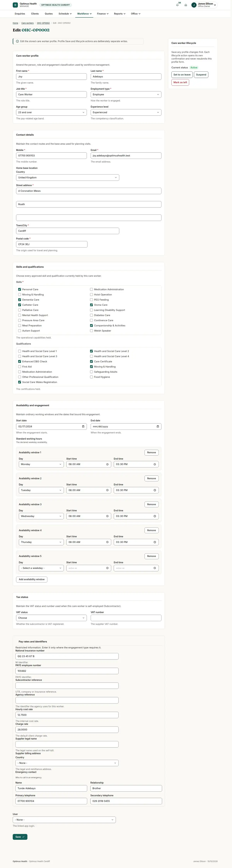This screenshot has width=232, height=868.
Task: Uncheck Social Care Wales Registration
Action: (20, 382)
